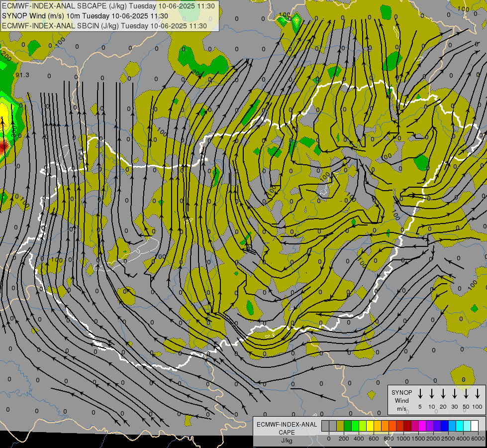Click the 5 m/s number in the wind legend
Screen dimensions: 487x448
point(420,407)
